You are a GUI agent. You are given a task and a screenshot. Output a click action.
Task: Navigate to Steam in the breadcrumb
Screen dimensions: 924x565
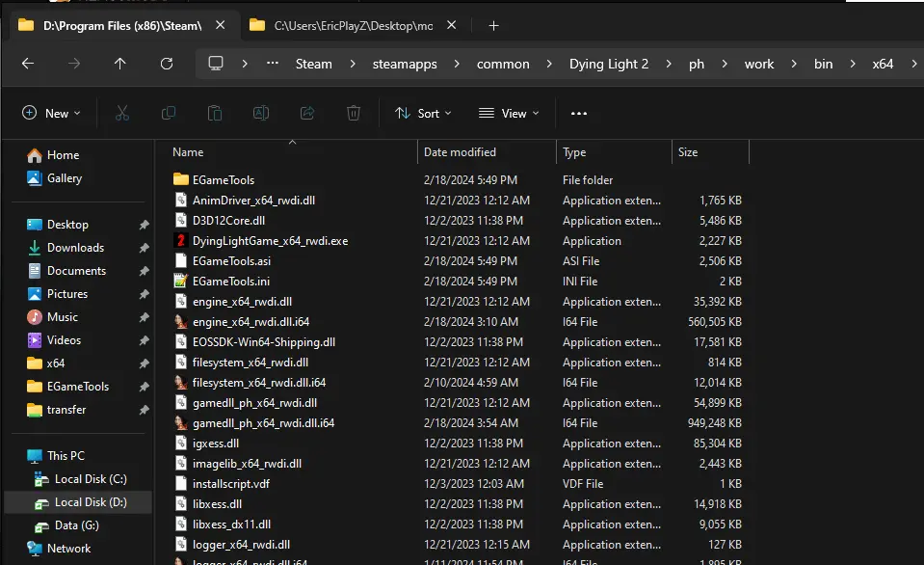313,64
